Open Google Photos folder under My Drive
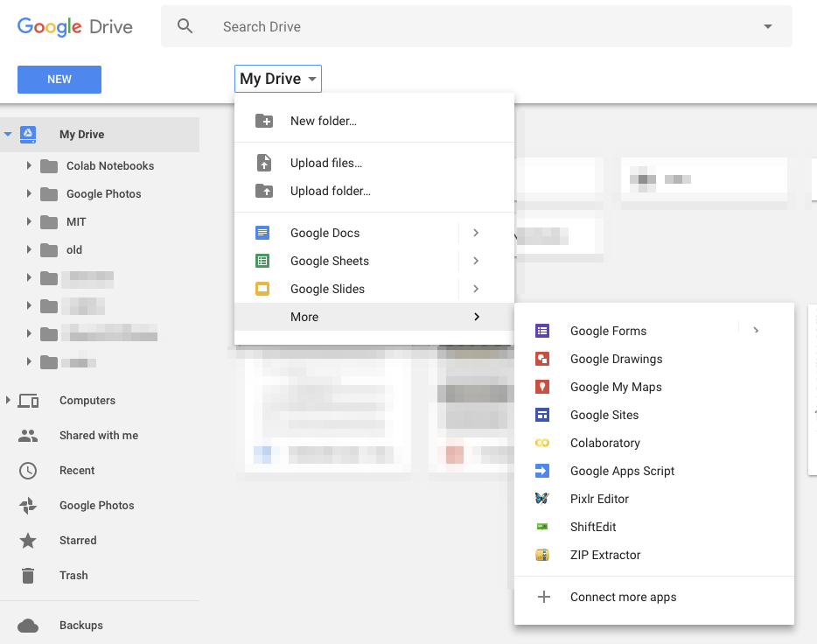This screenshot has width=817, height=644. tap(104, 194)
